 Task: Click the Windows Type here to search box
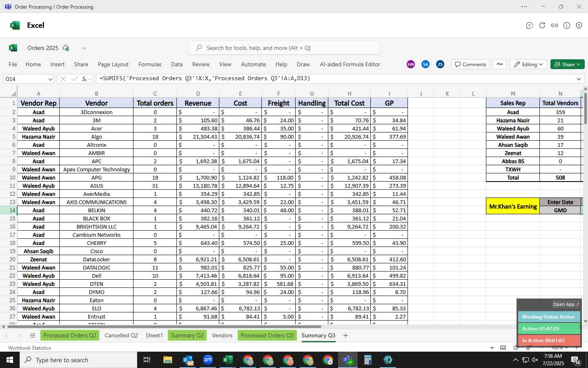(78, 360)
